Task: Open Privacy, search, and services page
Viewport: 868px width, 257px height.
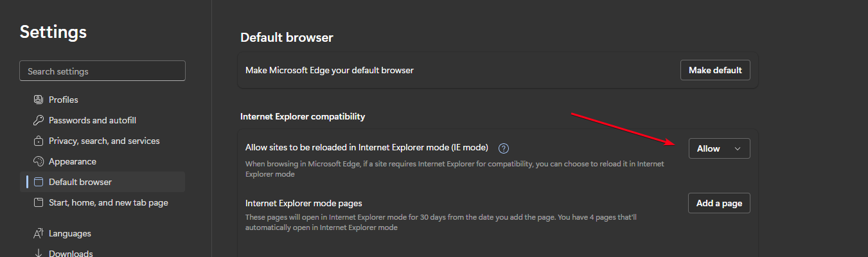Action: [104, 141]
